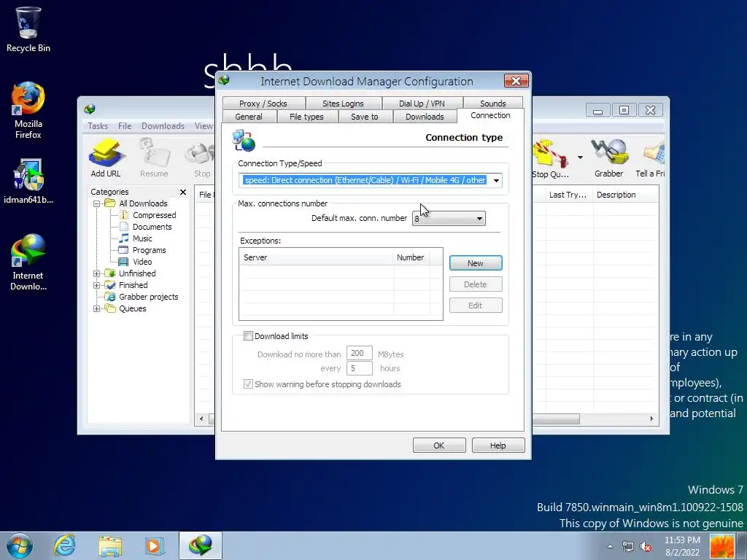Viewport: 747px width, 560px height.
Task: Open Tasks menu in IDM window
Action: [98, 126]
